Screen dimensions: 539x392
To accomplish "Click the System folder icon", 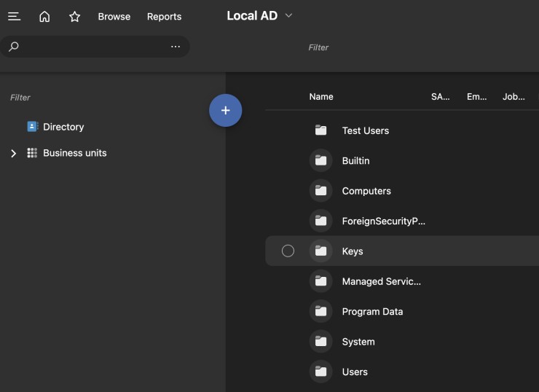I will [320, 341].
